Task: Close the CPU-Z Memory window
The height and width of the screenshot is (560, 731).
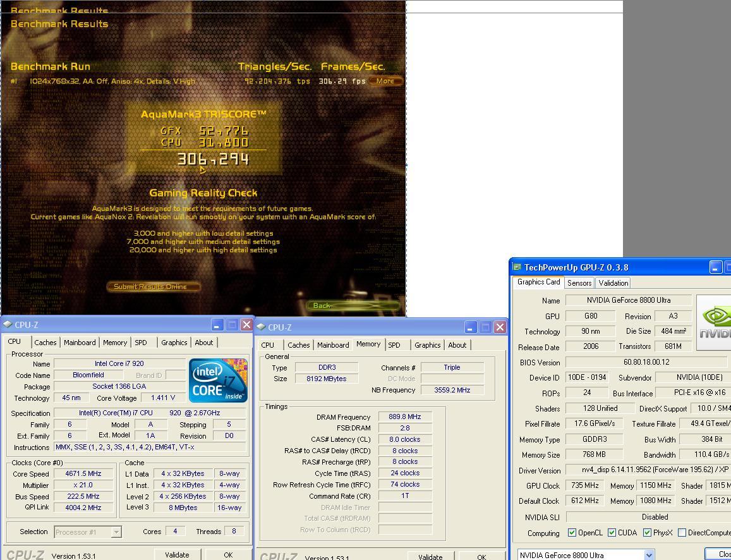Action: (x=500, y=327)
